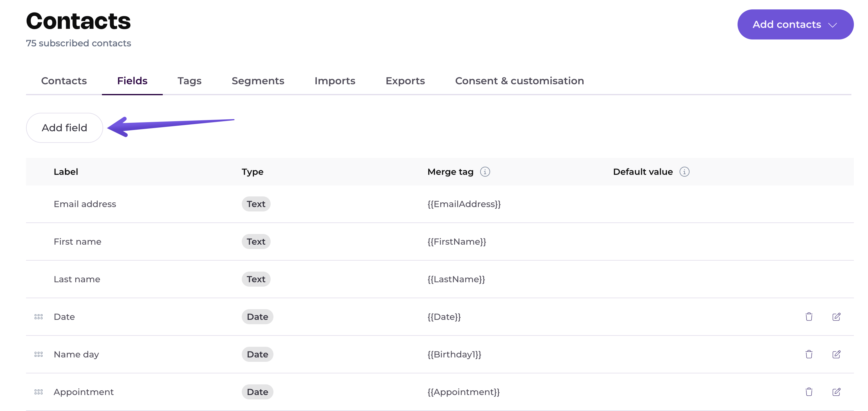Delete the Name day field
The height and width of the screenshot is (411, 868).
coord(809,354)
